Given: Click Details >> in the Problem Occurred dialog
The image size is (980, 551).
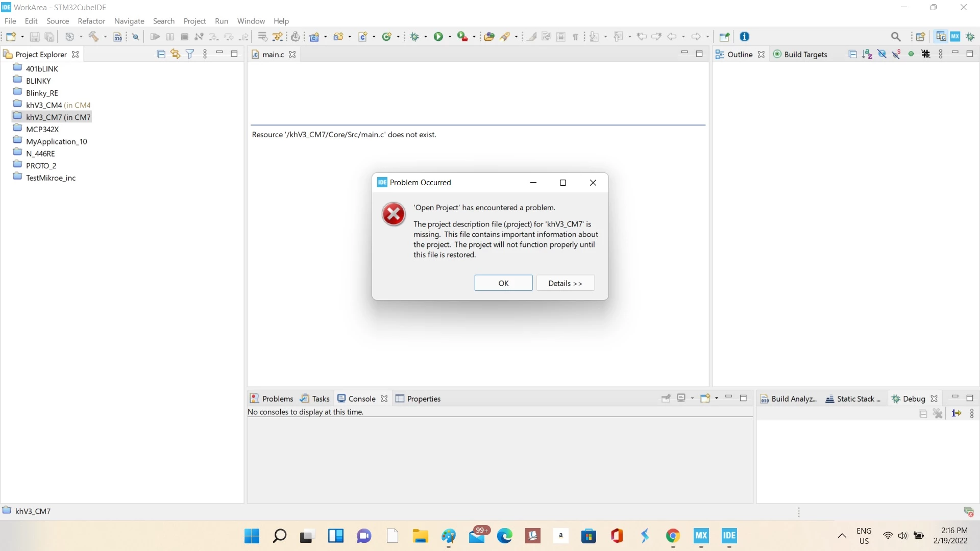Looking at the screenshot, I should pos(565,283).
